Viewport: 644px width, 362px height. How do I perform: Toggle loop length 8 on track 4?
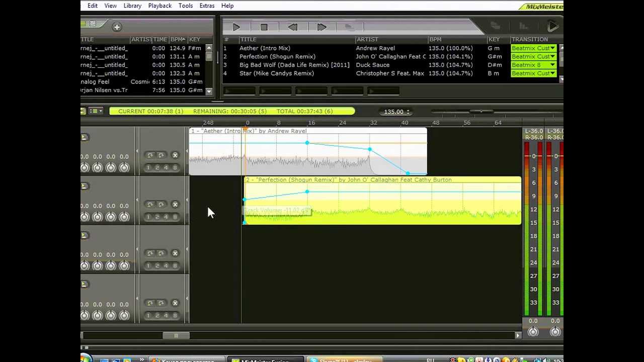coord(175,315)
